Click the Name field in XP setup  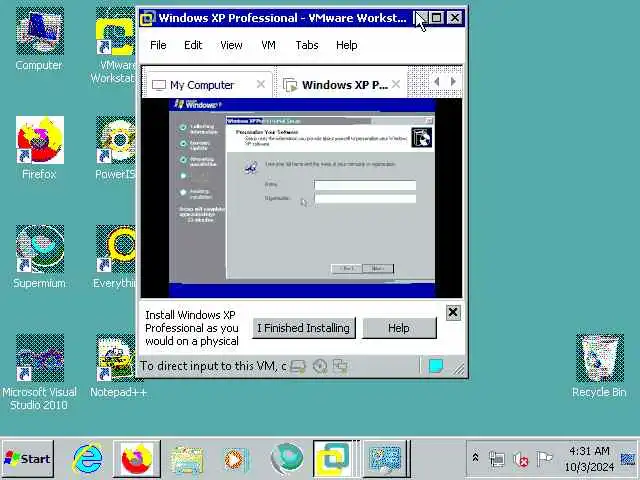[365, 185]
